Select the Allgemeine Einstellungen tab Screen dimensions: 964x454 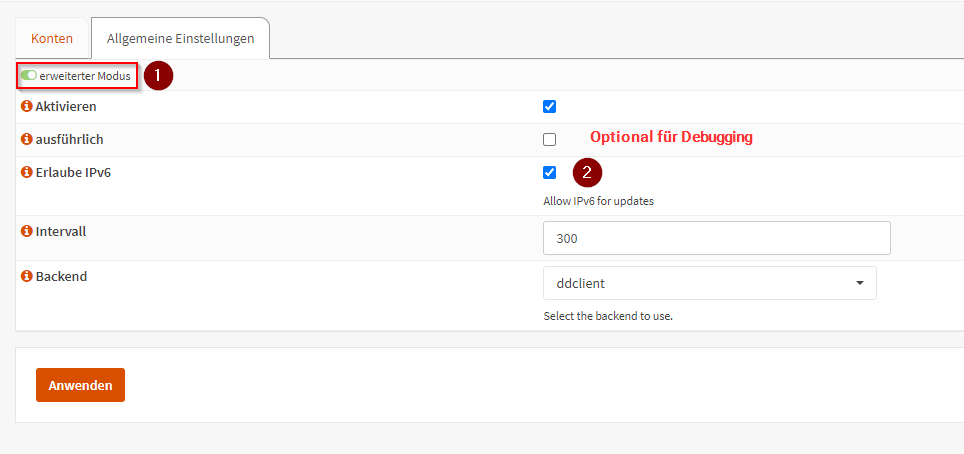180,38
